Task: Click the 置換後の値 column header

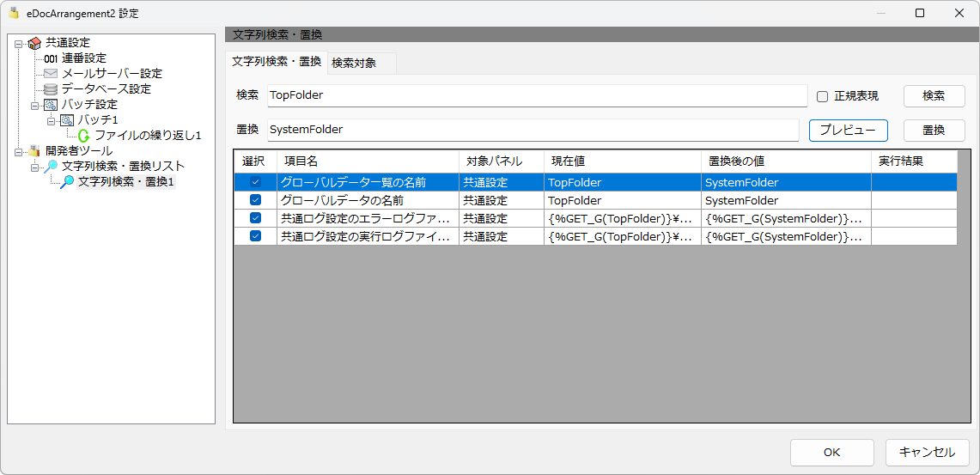Action: 786,161
